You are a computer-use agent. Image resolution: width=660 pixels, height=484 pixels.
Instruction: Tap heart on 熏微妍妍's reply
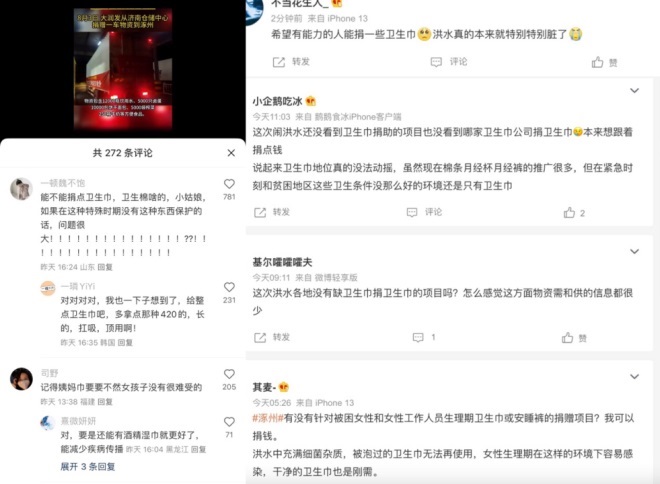point(229,422)
